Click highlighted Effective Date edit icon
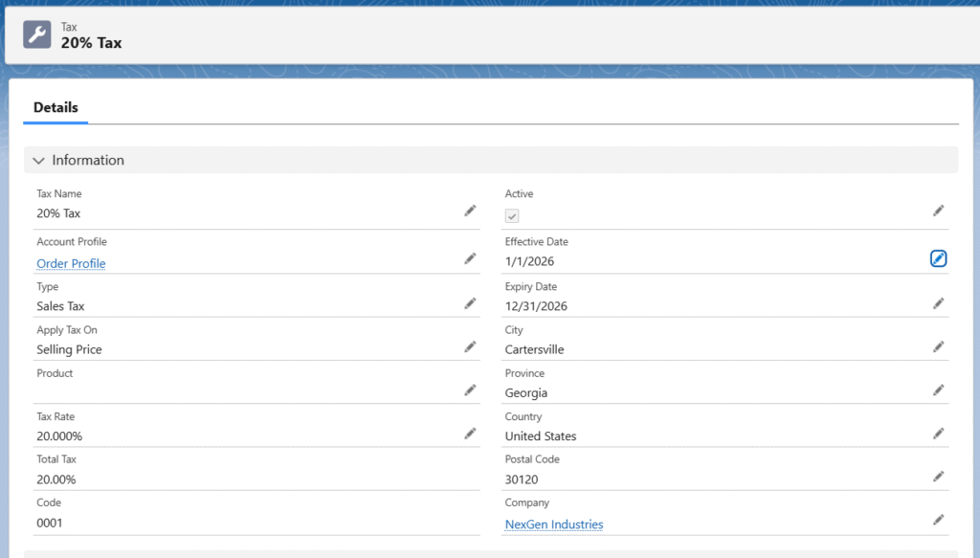The height and width of the screenshot is (558, 980). pyautogui.click(x=939, y=258)
